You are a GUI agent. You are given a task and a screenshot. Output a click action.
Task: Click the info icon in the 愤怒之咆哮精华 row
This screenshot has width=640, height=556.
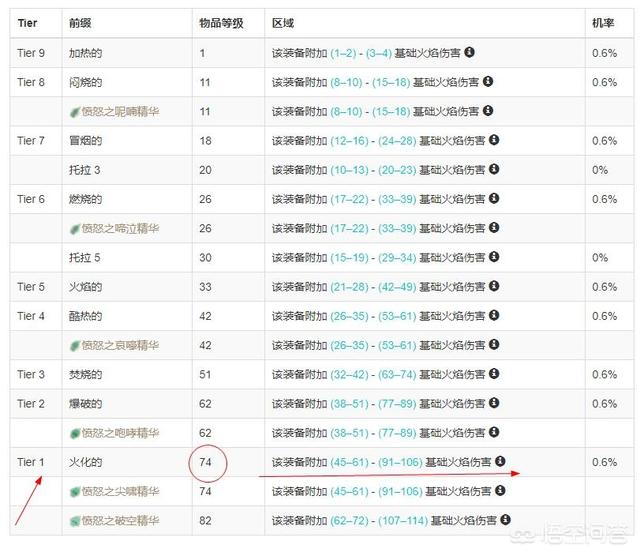coord(494,432)
